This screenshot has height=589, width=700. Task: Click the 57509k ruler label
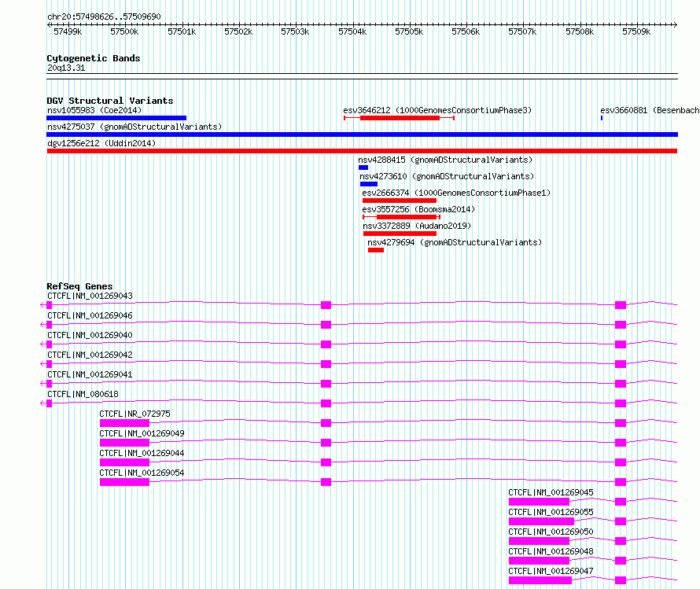[x=636, y=31]
